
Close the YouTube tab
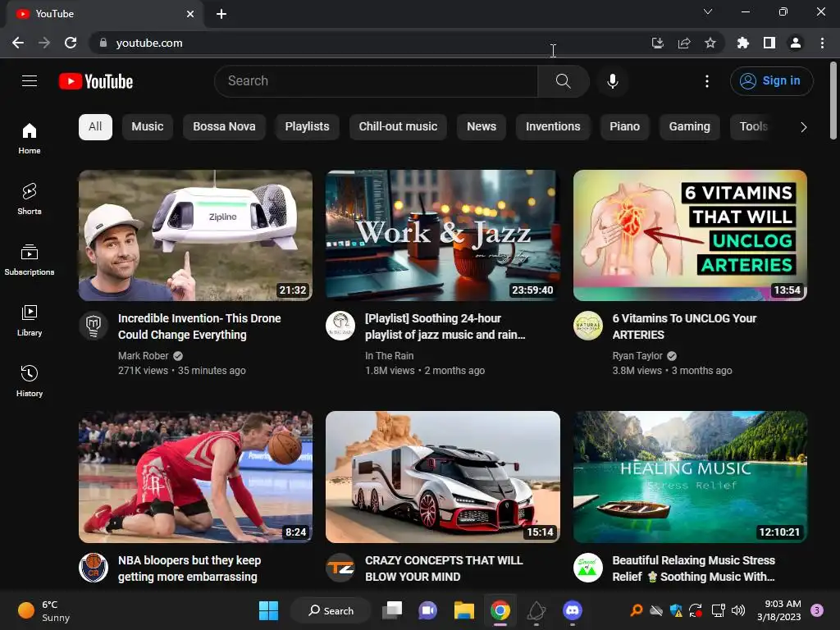[x=190, y=14]
